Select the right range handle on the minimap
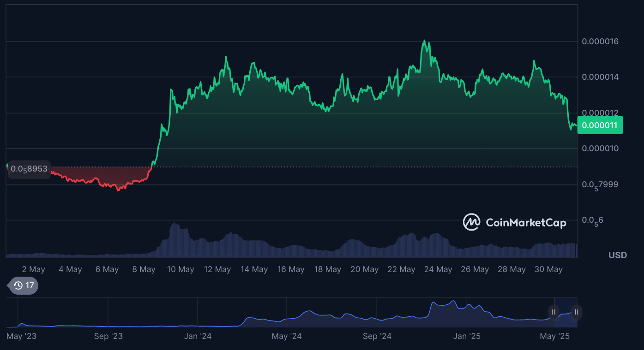The image size is (644, 350). [576, 312]
